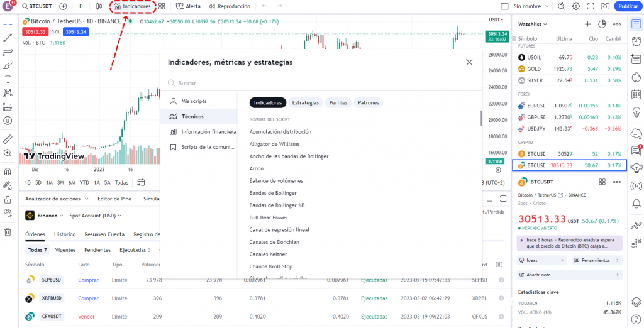
Task: Open the indicator templates grid icon
Action: coord(162,6)
